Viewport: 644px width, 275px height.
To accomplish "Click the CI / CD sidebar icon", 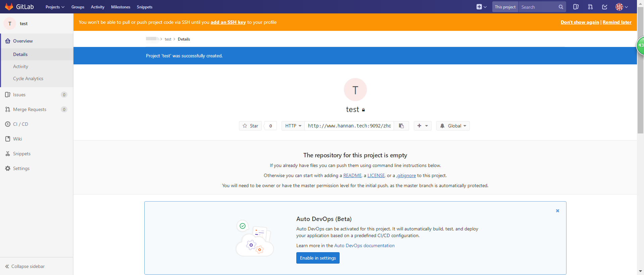I will tap(8, 124).
